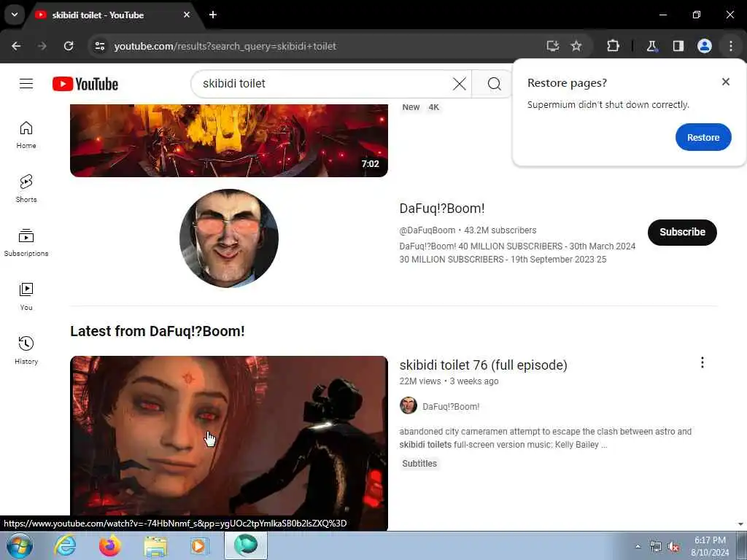Reload the page
747x560 pixels.
(69, 46)
